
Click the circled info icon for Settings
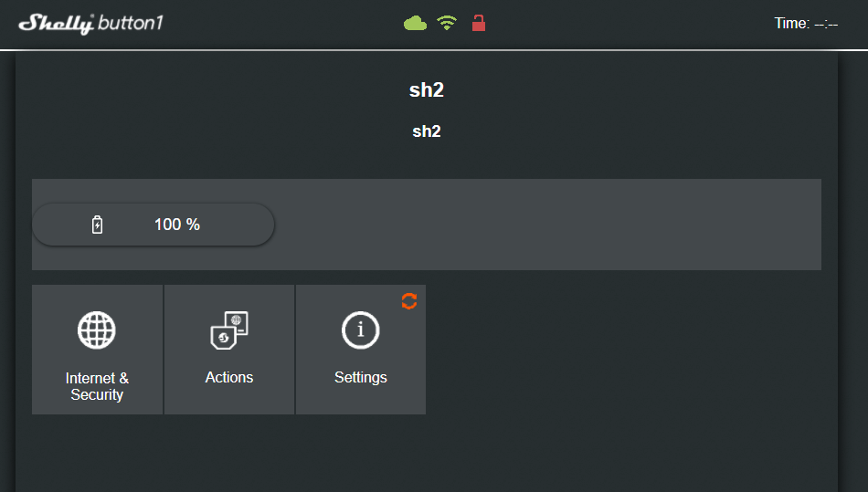[x=360, y=330]
